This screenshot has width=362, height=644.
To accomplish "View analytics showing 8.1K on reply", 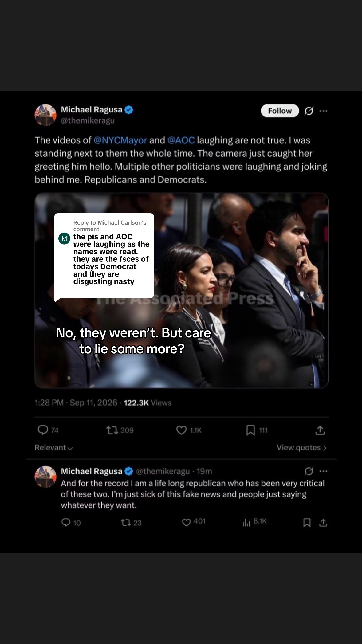I will [x=246, y=522].
